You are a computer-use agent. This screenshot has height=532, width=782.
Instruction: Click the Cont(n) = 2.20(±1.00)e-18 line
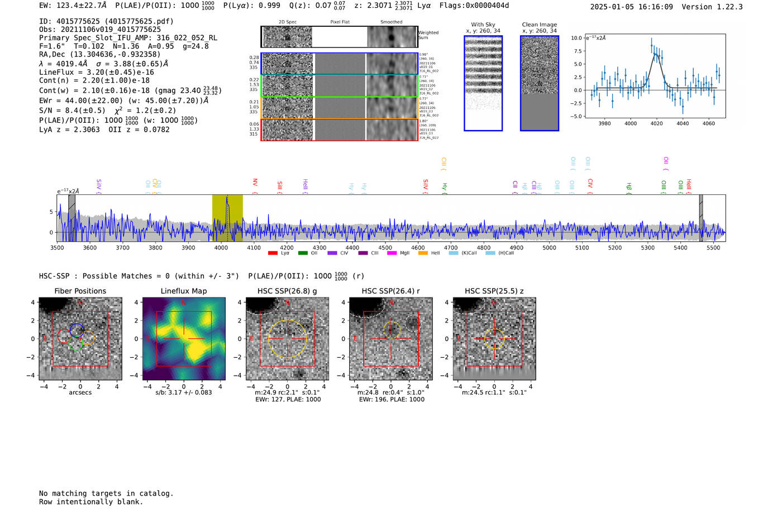coord(94,80)
